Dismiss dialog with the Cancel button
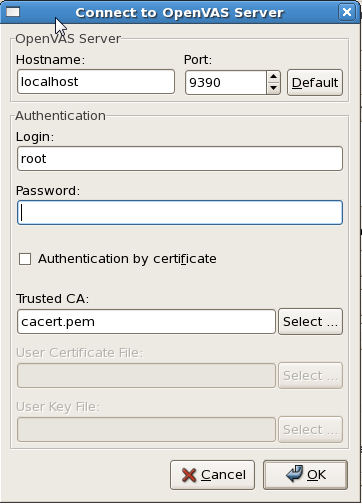 click(212, 475)
